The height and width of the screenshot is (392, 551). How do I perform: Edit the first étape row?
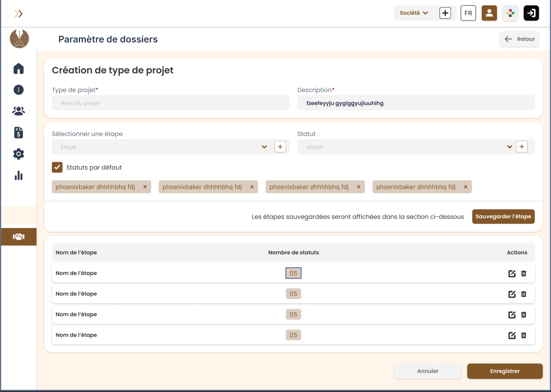click(512, 274)
